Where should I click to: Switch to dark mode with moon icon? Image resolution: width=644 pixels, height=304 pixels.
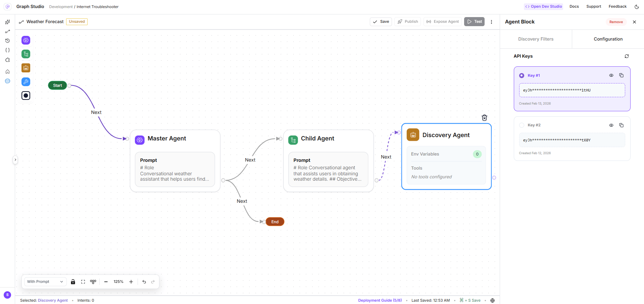point(637,7)
